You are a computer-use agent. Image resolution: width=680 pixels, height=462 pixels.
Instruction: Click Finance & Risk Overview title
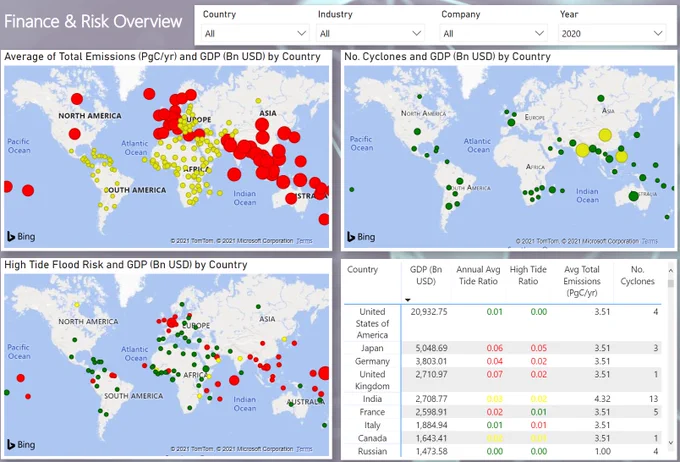[93, 21]
